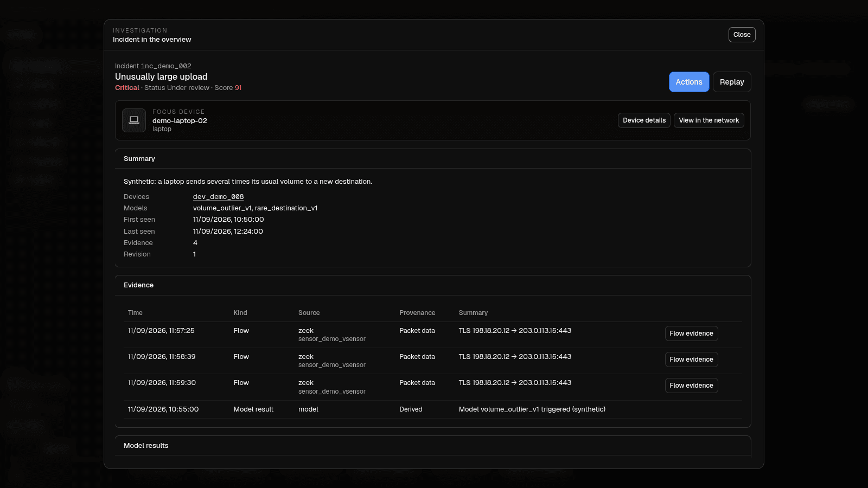Image resolution: width=868 pixels, height=488 pixels.
Task: Click View in the network button
Action: pos(709,120)
